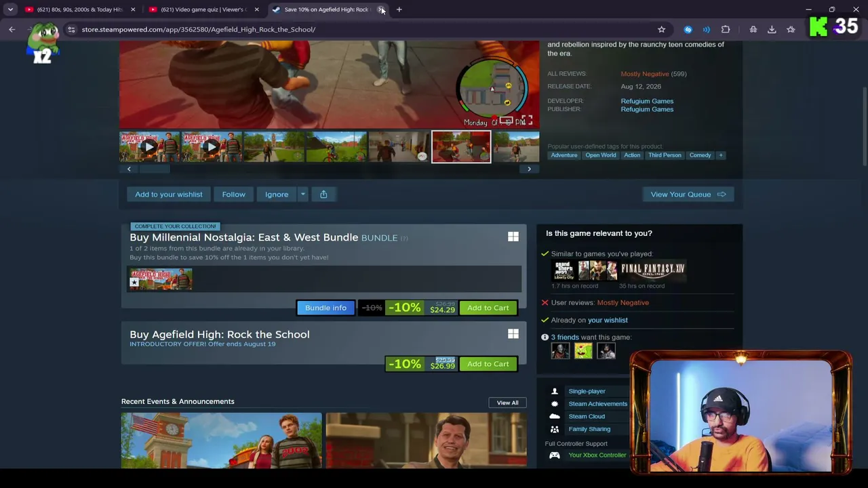Image resolution: width=868 pixels, height=488 pixels.
Task: Open the Mostly Negative all reviews link
Action: point(644,74)
